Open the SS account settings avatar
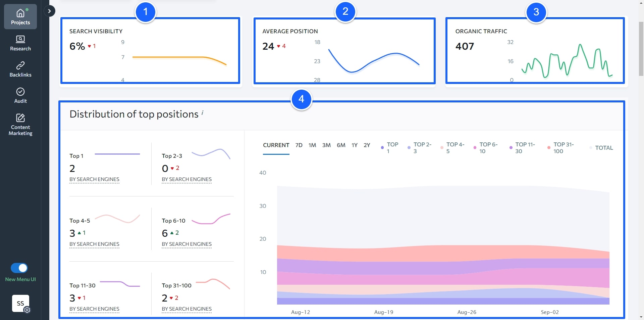Image resolution: width=644 pixels, height=320 pixels. pos(21,304)
